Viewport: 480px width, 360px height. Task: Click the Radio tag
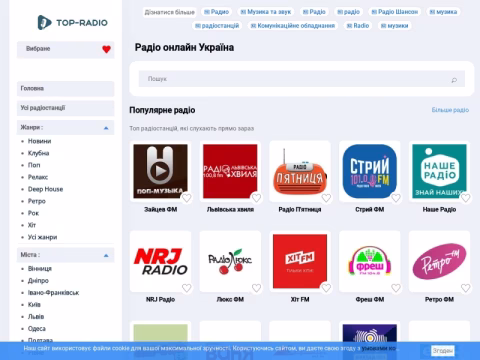(x=358, y=26)
